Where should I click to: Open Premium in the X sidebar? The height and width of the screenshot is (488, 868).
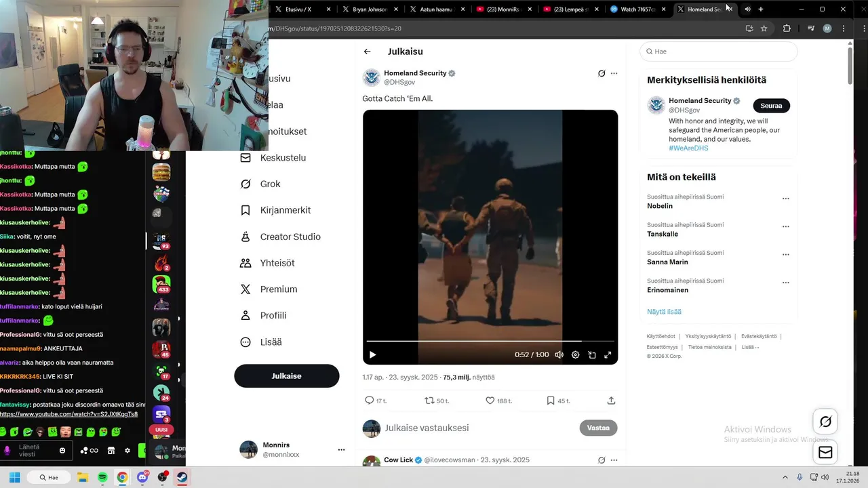point(269,289)
